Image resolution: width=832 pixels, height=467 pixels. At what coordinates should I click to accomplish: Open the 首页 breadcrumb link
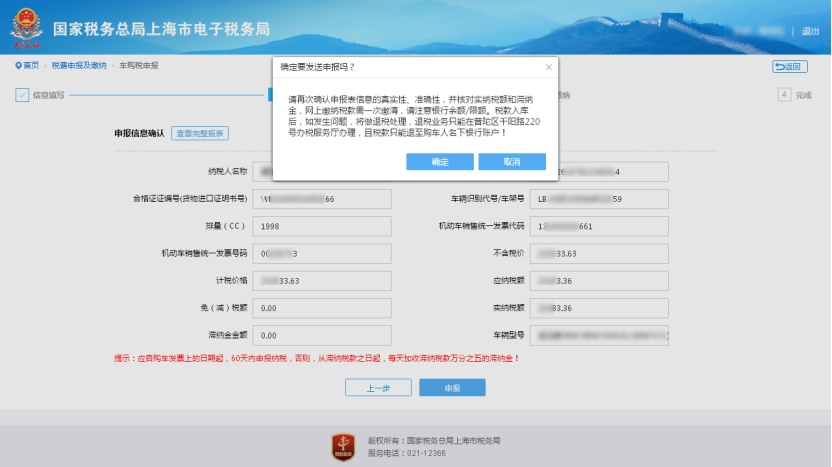coord(31,65)
